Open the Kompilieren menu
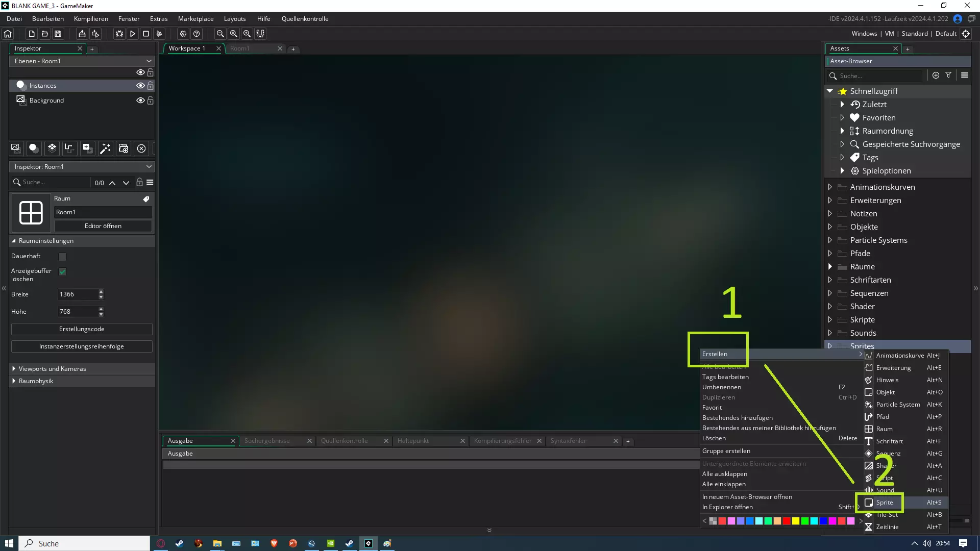Image resolution: width=980 pixels, height=551 pixels. click(x=91, y=19)
